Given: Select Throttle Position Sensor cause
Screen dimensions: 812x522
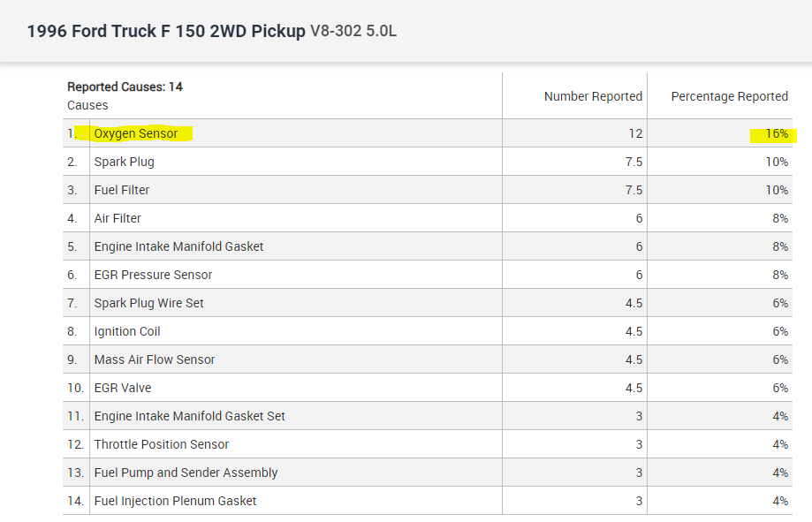Looking at the screenshot, I should [162, 444].
